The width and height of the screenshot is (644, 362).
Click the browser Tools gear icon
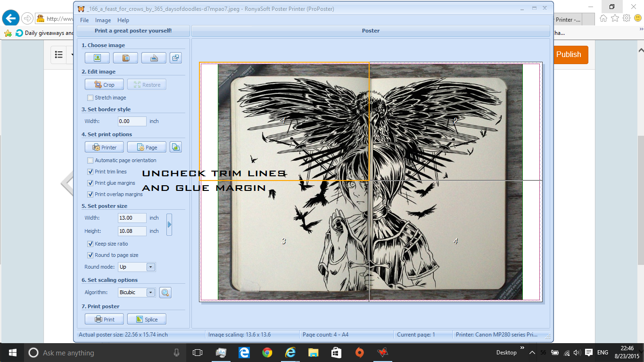pos(627,18)
